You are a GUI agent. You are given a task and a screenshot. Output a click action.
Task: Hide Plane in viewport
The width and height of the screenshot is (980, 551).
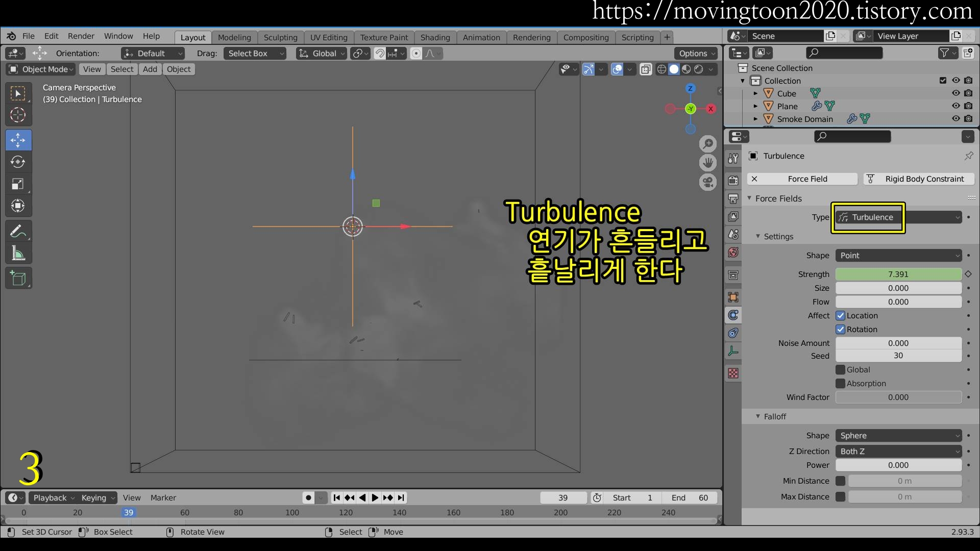point(956,106)
